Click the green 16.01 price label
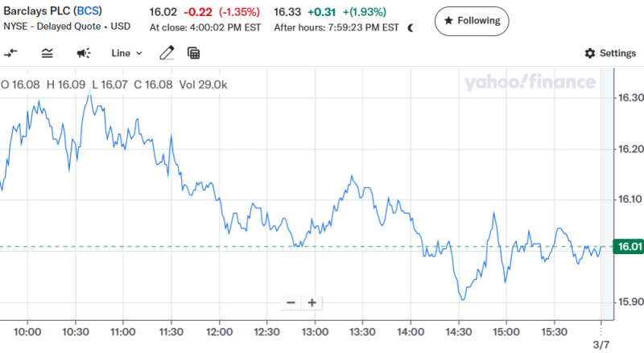Screen dimensions: 644x353 point(628,247)
